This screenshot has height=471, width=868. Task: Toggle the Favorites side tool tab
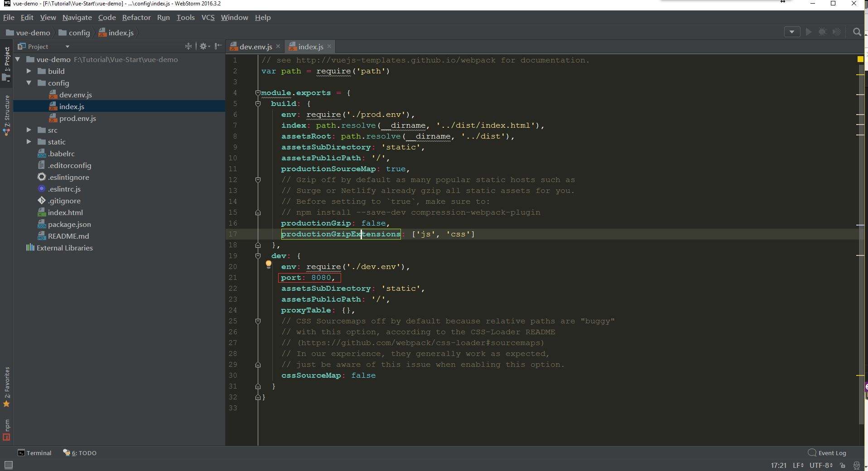7,387
